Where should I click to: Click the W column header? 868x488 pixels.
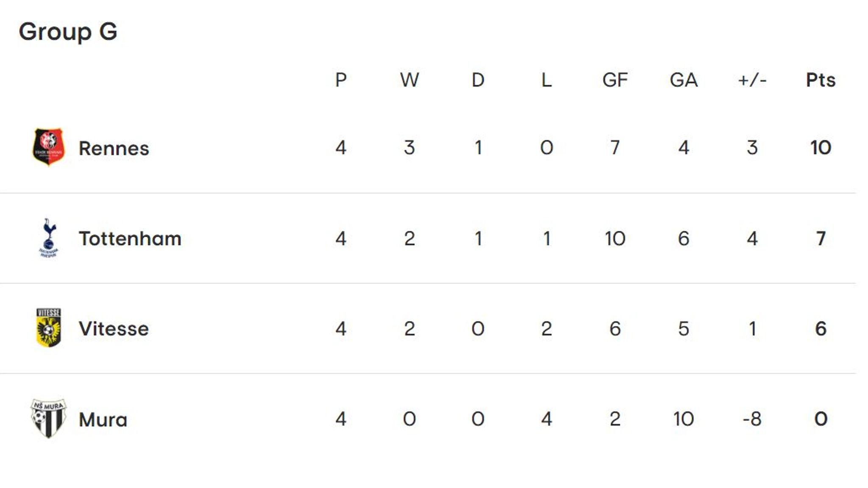(409, 80)
